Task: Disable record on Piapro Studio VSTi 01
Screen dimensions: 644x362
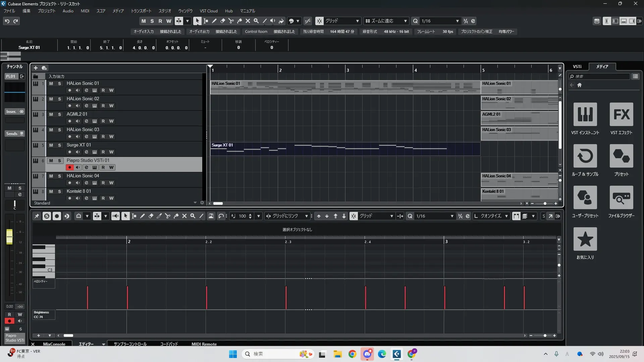Action: (x=69, y=167)
